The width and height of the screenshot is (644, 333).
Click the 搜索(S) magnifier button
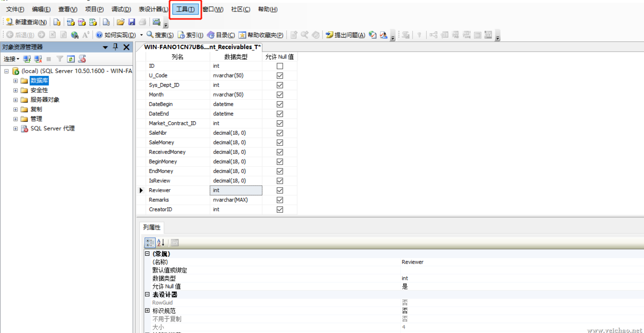coord(160,35)
